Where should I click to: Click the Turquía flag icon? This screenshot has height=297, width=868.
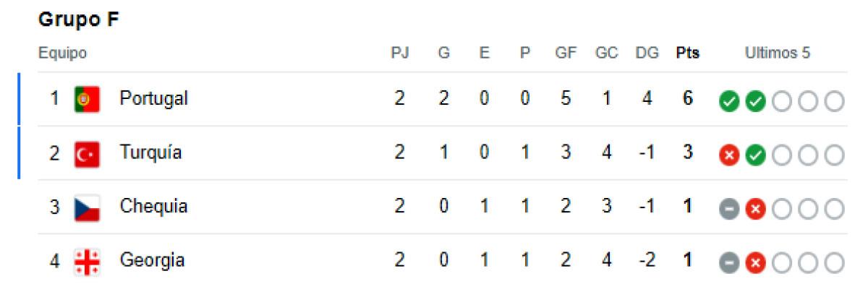(x=87, y=153)
